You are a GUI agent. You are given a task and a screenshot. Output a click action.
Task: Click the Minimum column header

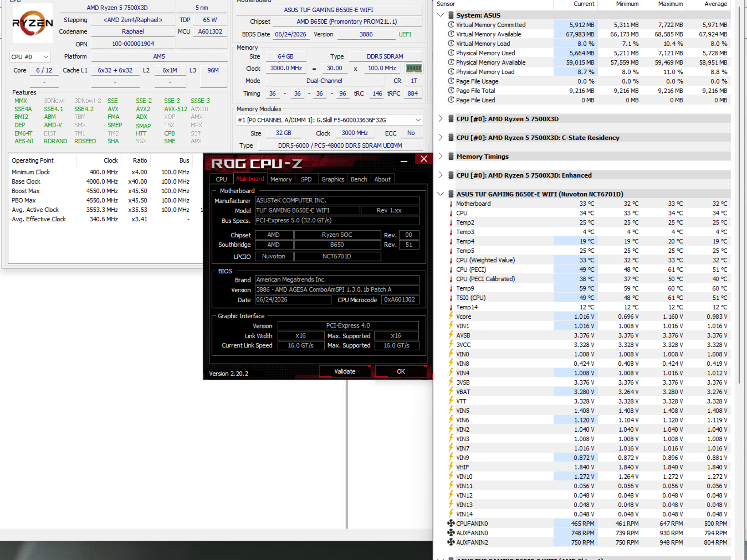(x=620, y=4)
